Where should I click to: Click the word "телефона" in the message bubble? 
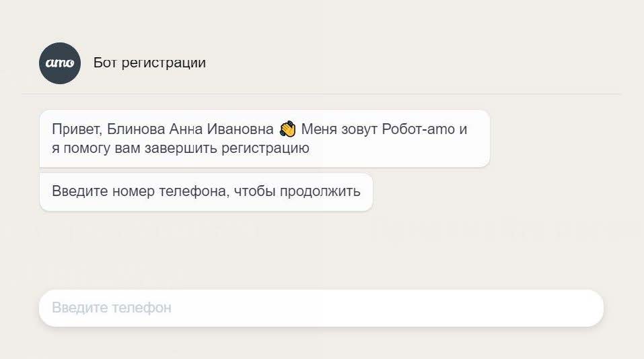coord(192,191)
